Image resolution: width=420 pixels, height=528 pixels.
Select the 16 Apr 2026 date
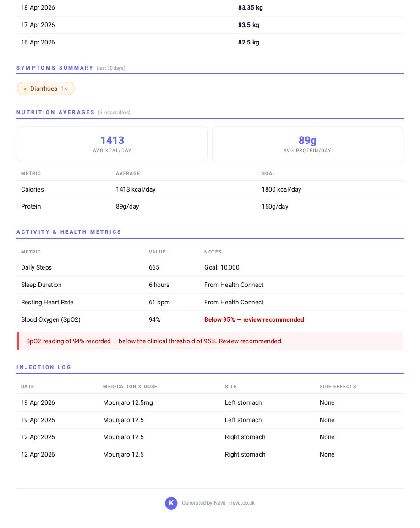tap(38, 43)
